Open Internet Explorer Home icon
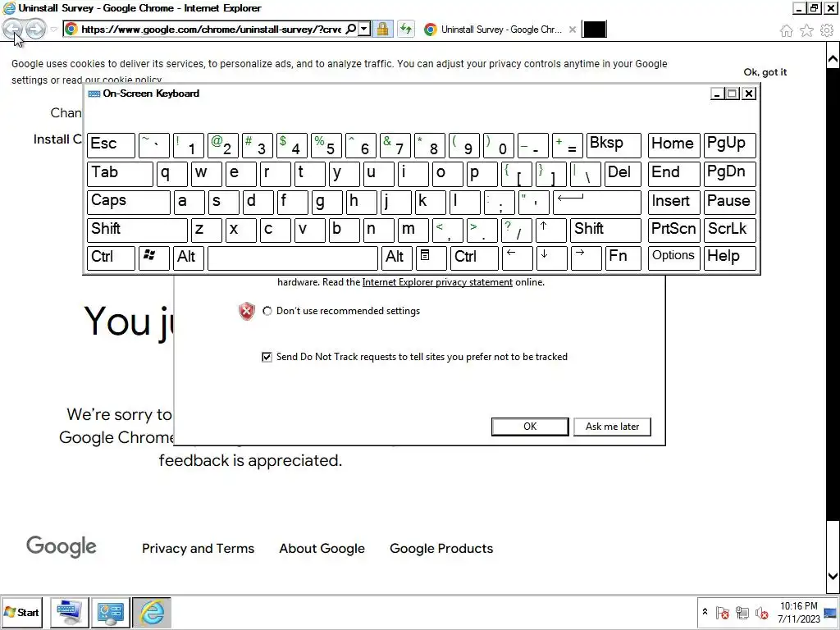This screenshot has width=840, height=630. (786, 31)
